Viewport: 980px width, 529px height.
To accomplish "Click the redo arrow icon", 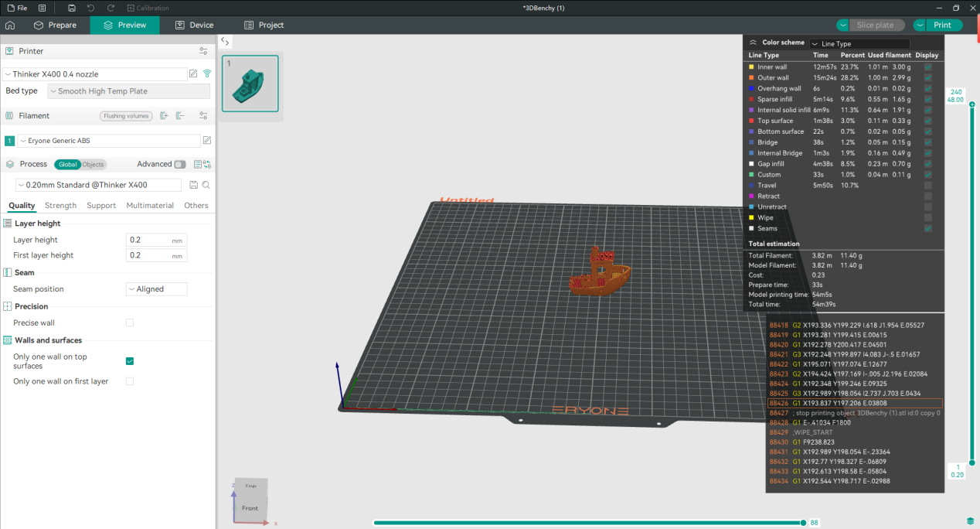I will point(111,8).
